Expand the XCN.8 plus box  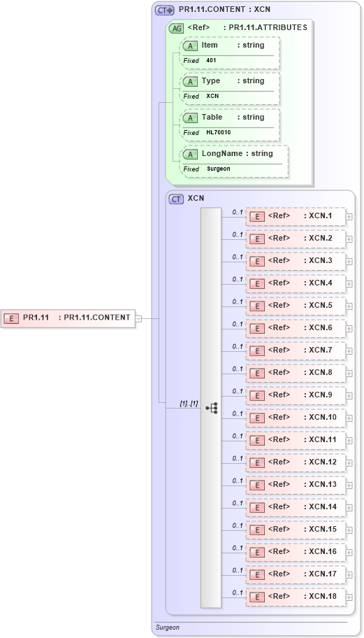(349, 374)
